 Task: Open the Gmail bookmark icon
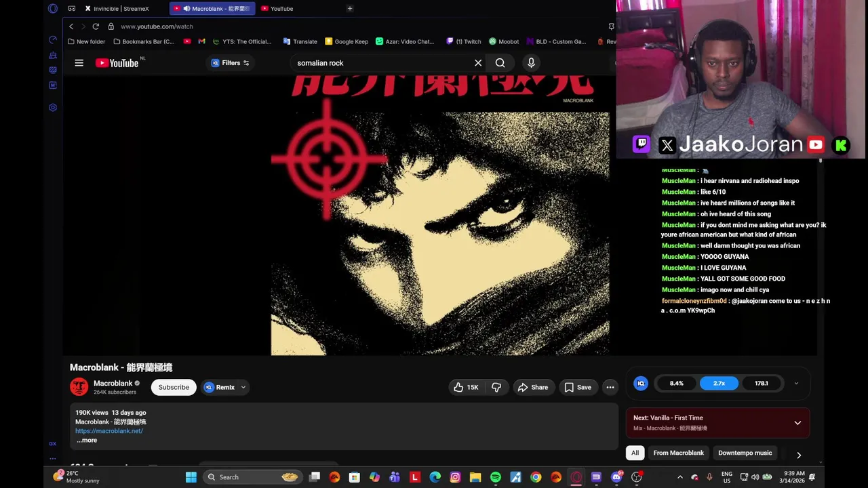(x=201, y=41)
